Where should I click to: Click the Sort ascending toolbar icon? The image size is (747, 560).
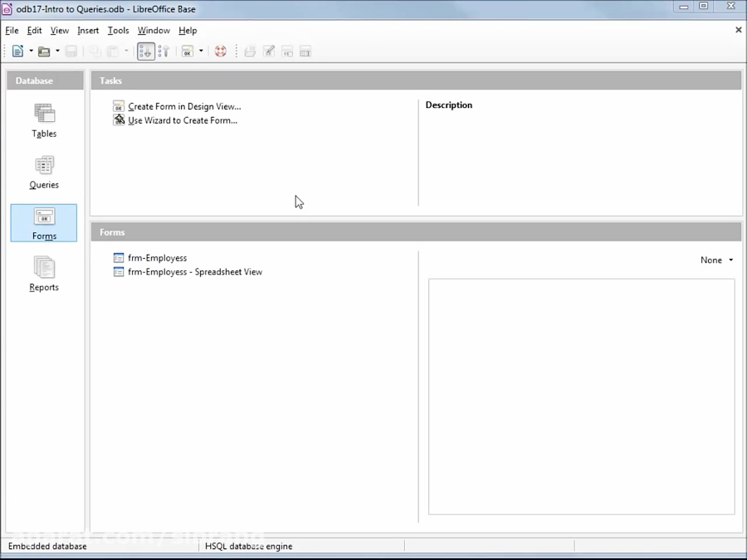click(x=164, y=51)
